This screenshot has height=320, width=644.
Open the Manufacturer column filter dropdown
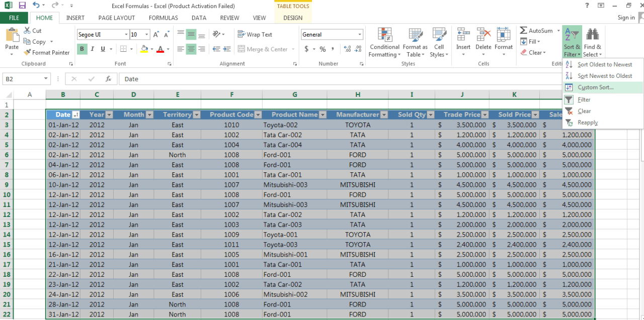[x=384, y=115]
